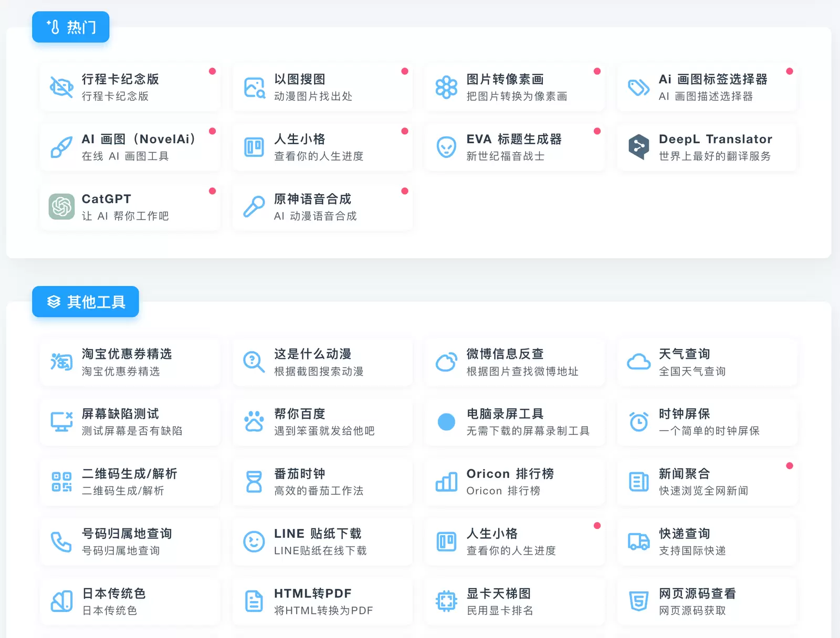Viewport: 840px width, 638px height.
Task: Click the 热门 section badge
Action: [x=70, y=27]
